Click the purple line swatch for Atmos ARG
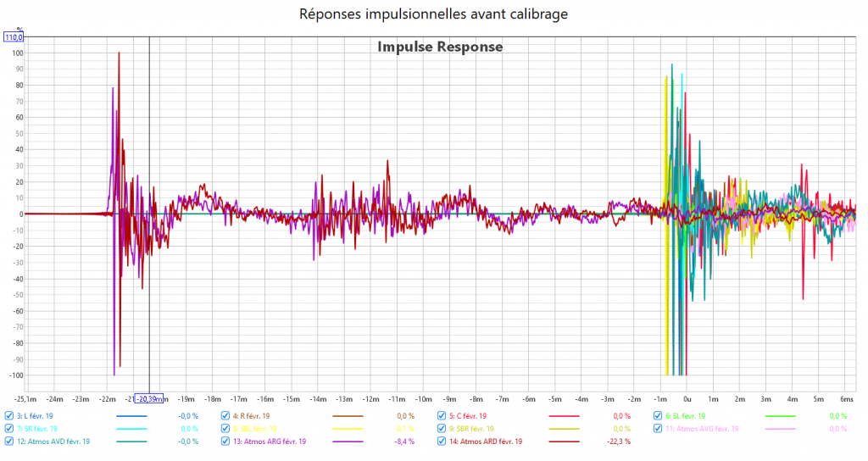The image size is (868, 461). coord(348,442)
